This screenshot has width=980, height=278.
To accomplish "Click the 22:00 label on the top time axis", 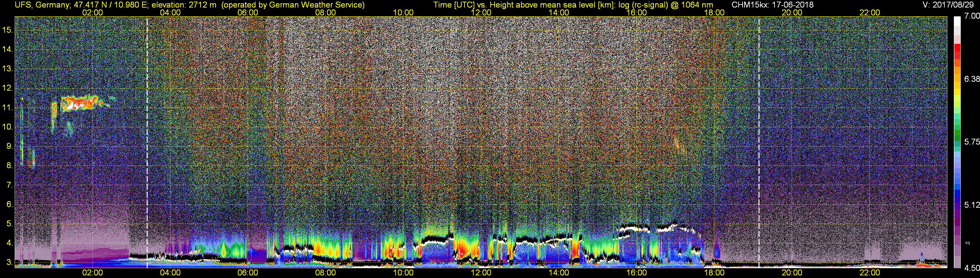I will point(870,12).
